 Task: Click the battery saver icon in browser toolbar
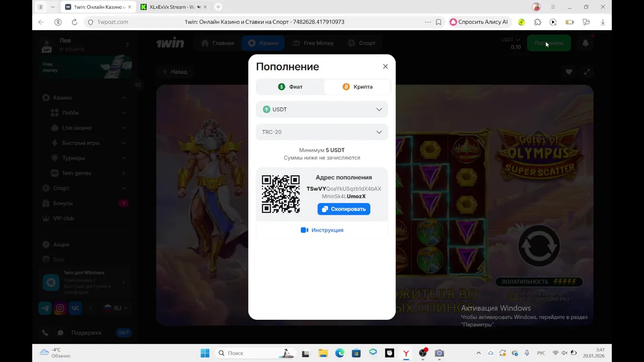pos(570,22)
